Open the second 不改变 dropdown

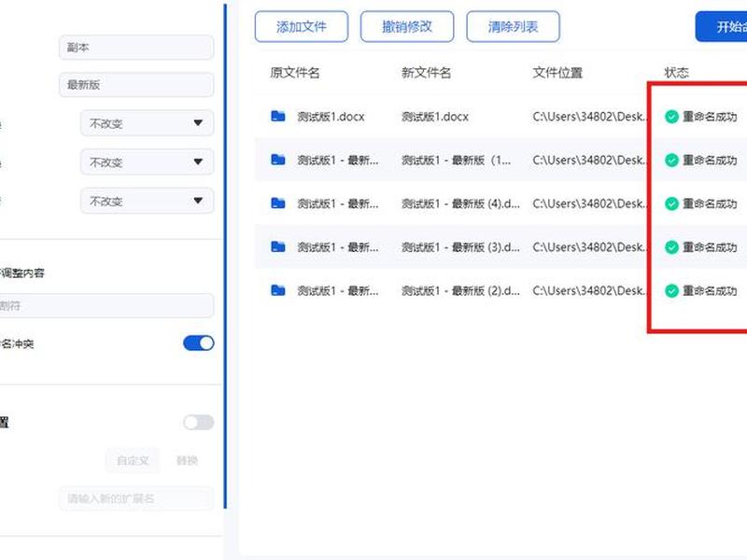tap(147, 162)
